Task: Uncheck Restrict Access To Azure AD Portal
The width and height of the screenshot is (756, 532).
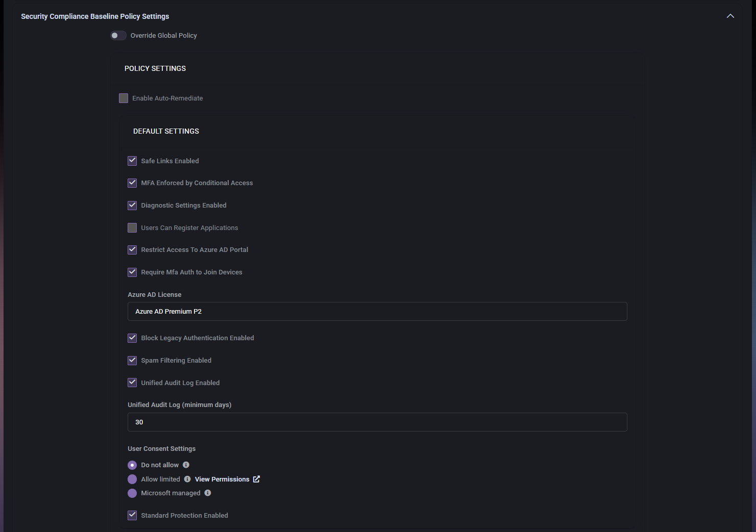Action: 132,249
